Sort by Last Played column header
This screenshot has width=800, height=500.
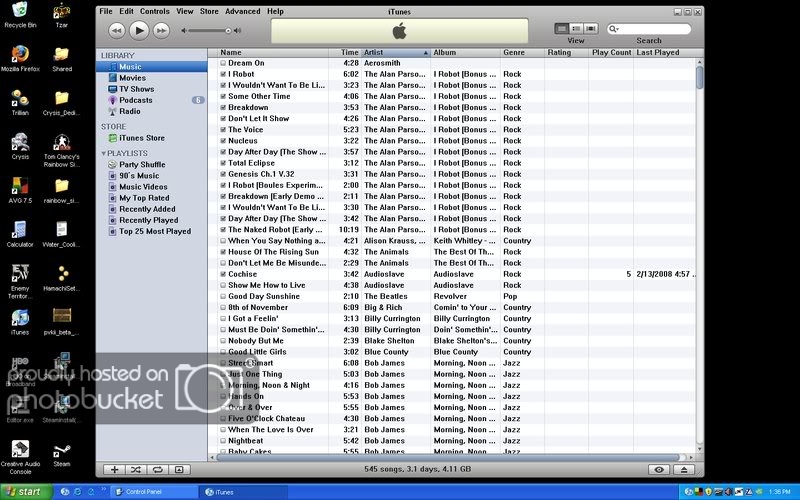[665, 53]
